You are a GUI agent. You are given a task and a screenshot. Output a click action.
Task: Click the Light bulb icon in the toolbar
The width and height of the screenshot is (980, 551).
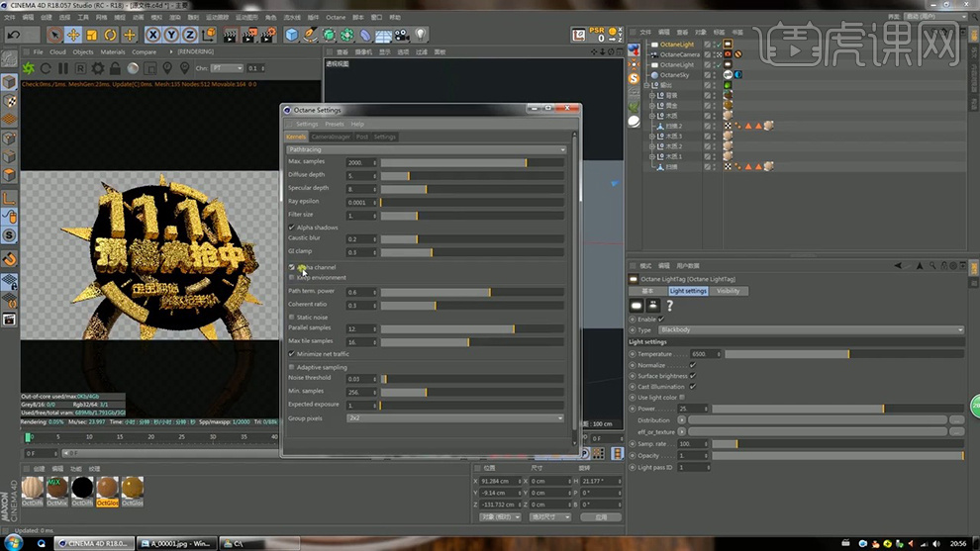tap(421, 35)
